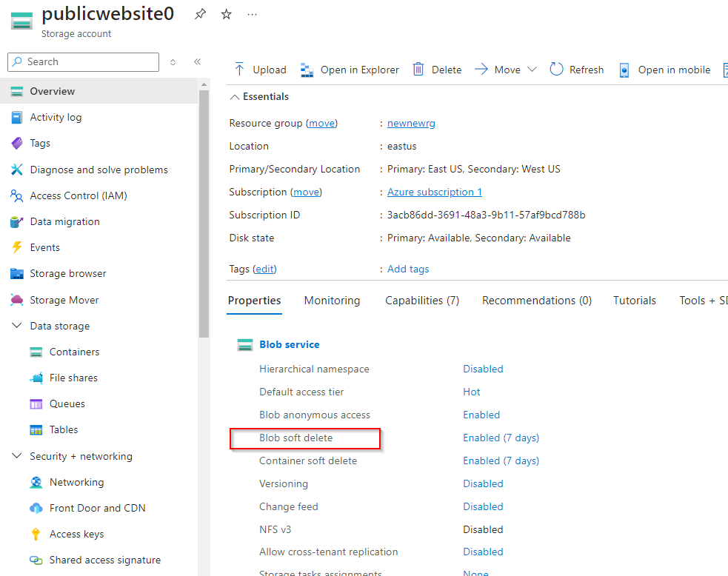Image resolution: width=728 pixels, height=576 pixels.
Task: Mark publicwebsite0 as favorite with star
Action: pyautogui.click(x=226, y=14)
